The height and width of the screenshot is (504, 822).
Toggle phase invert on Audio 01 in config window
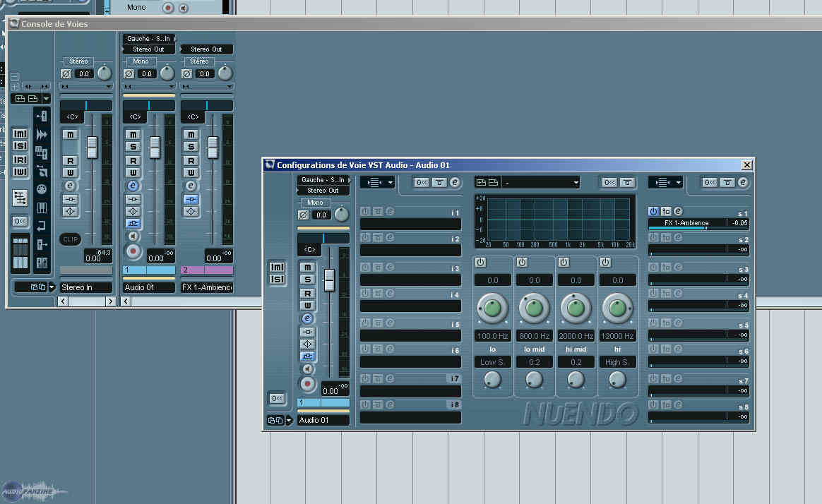[x=303, y=215]
